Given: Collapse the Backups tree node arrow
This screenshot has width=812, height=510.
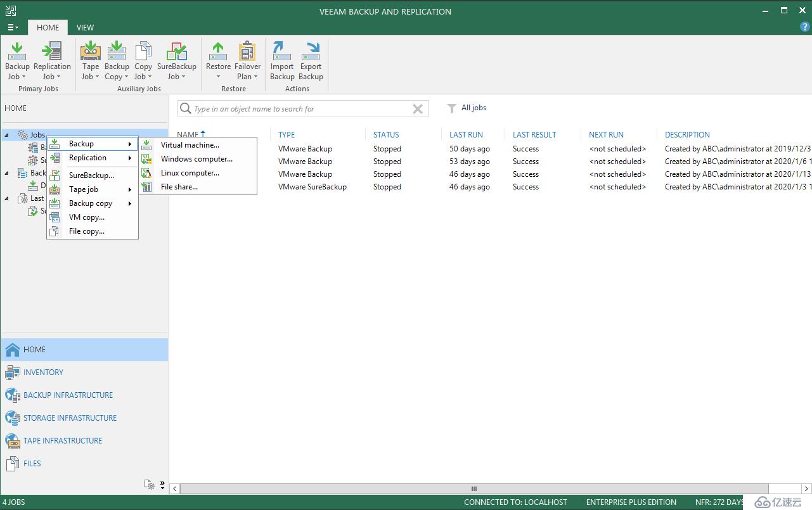Looking at the screenshot, I should pos(7,173).
